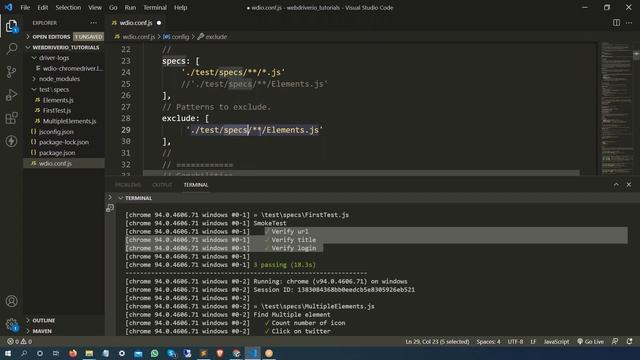Open File Explorer from taskbar
The image size is (640, 360).
point(89,353)
